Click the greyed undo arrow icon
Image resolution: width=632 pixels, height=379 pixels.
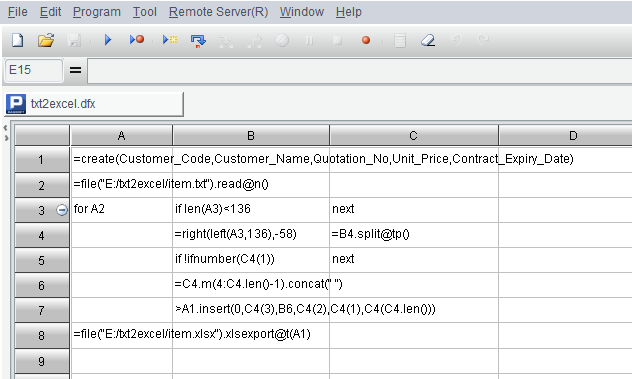coord(456,40)
